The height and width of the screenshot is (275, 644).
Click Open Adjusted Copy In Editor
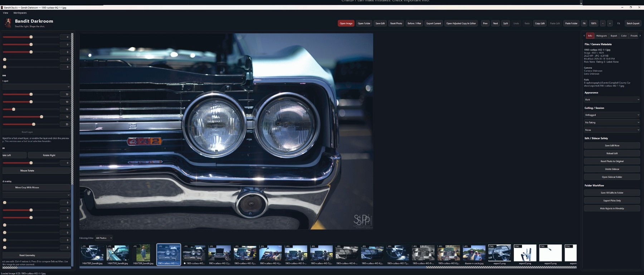pyautogui.click(x=461, y=23)
